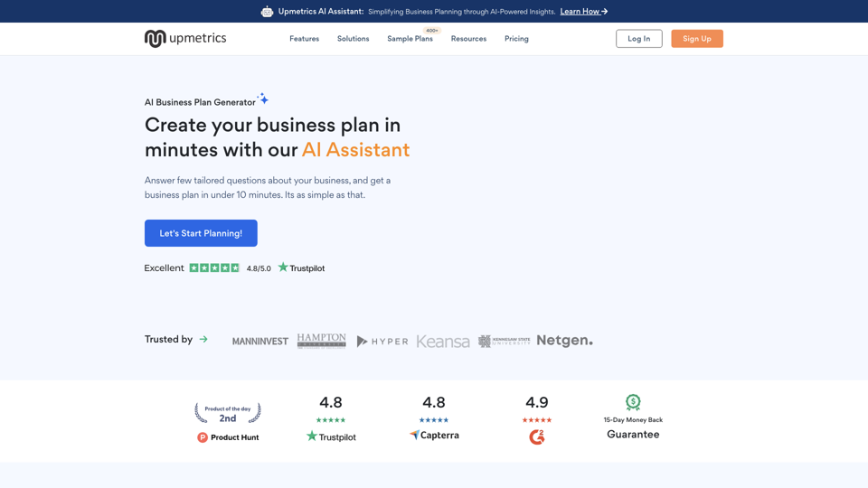Open Sample Plans from navigation
Image resolution: width=868 pixels, height=488 pixels.
coord(410,39)
